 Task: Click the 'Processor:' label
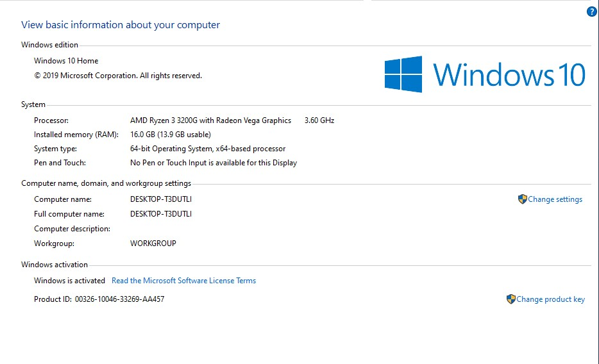point(51,120)
